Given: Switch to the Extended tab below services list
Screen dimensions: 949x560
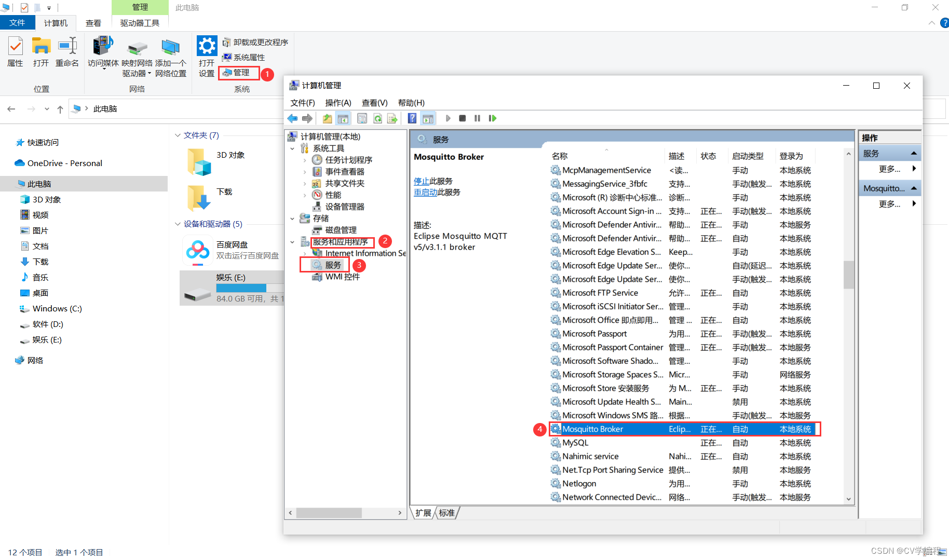Looking at the screenshot, I should coord(423,513).
